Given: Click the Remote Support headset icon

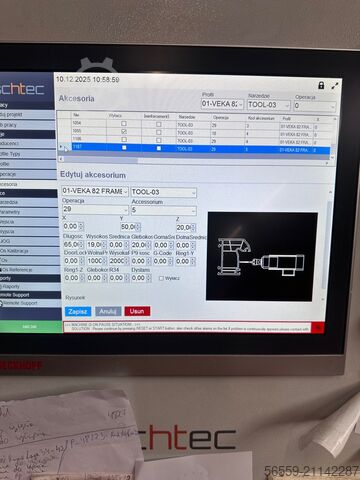Looking at the screenshot, I should 1,303.
